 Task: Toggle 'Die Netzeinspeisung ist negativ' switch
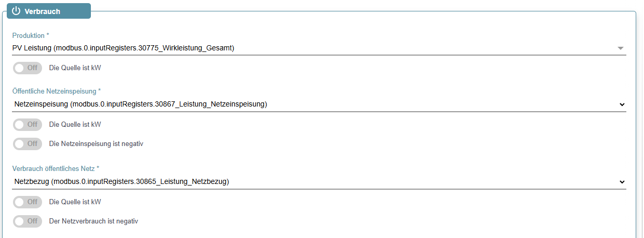[28, 143]
